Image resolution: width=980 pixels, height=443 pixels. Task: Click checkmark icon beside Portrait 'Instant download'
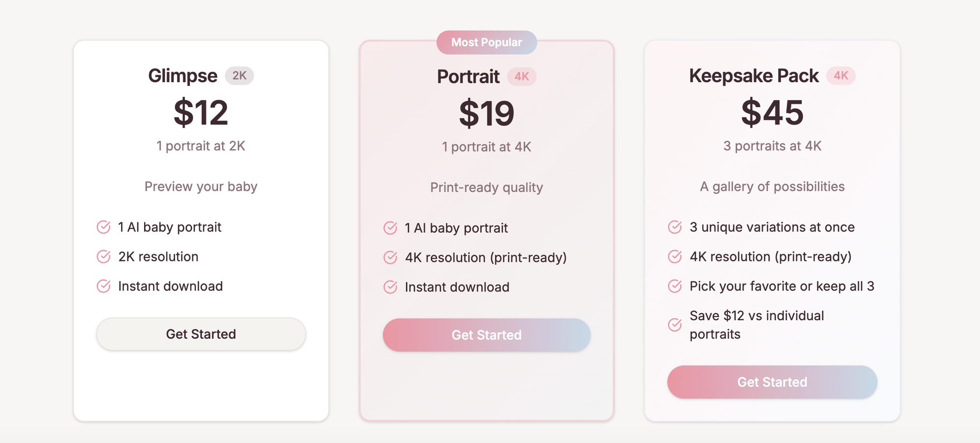pyautogui.click(x=390, y=287)
